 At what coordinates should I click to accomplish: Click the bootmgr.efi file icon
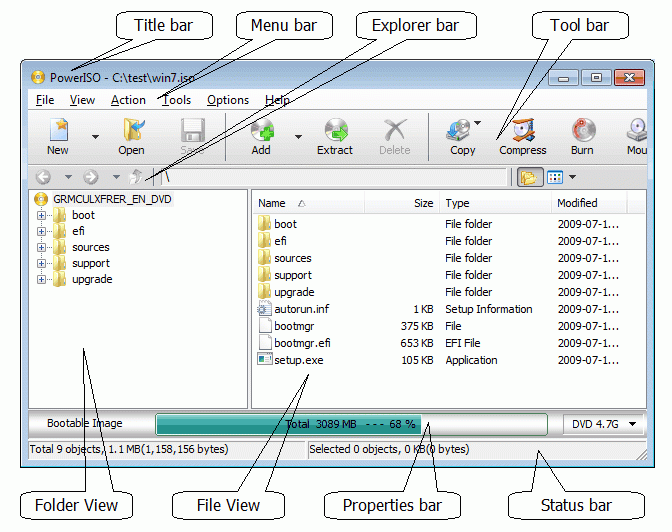265,343
